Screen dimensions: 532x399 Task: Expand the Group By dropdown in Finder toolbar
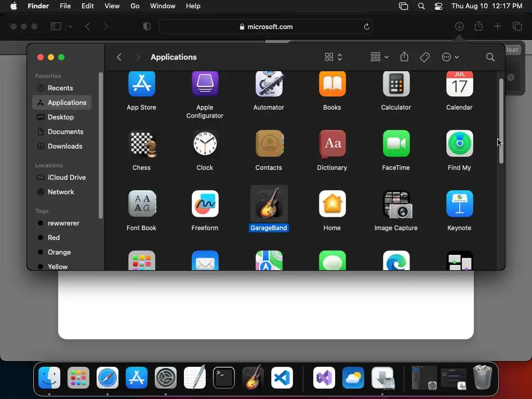pyautogui.click(x=379, y=57)
